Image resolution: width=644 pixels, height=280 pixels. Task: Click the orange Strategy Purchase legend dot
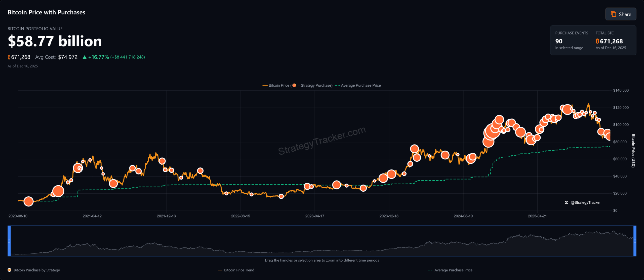pyautogui.click(x=294, y=85)
